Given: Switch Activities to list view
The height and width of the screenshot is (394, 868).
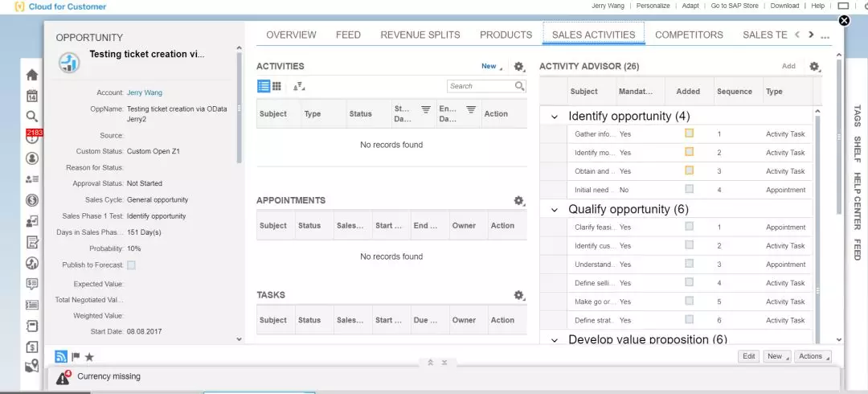Looking at the screenshot, I should (264, 86).
